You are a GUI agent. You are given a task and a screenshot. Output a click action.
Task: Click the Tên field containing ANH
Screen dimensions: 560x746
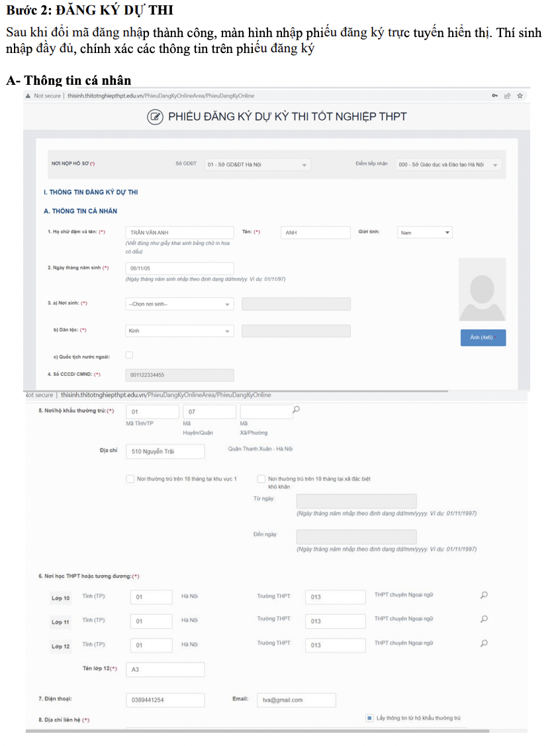316,232
